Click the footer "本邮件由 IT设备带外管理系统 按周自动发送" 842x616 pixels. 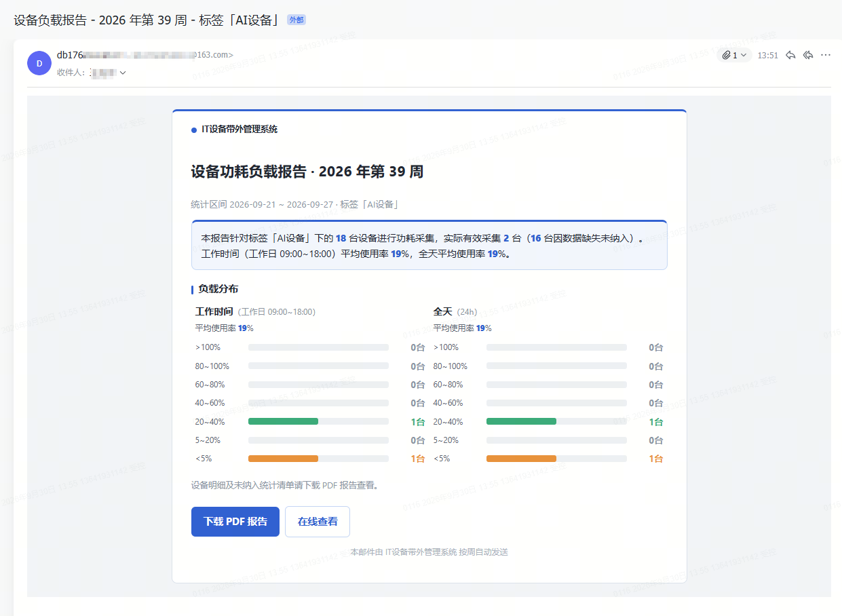429,552
